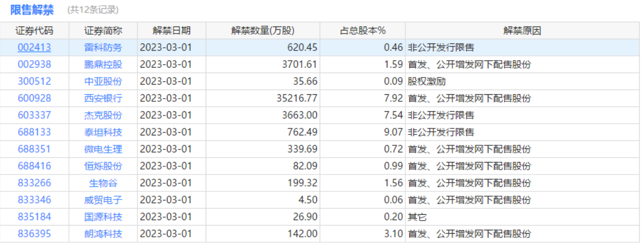
Task: Open stock code link 835184
Action: pos(35,217)
